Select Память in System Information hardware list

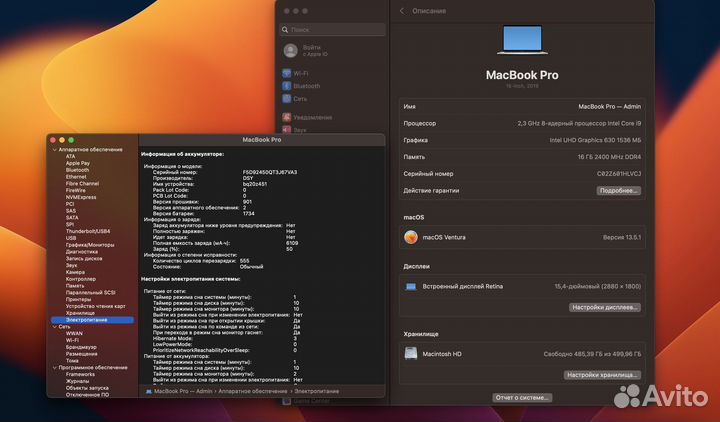point(75,286)
